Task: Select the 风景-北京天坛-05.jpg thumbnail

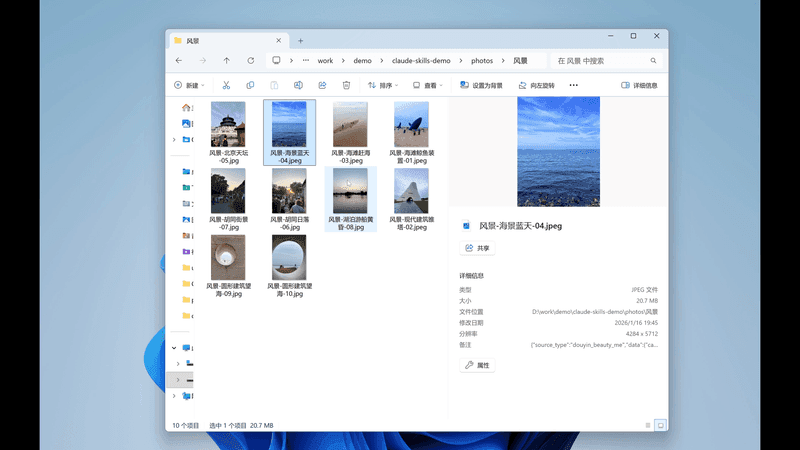Action: (x=228, y=132)
